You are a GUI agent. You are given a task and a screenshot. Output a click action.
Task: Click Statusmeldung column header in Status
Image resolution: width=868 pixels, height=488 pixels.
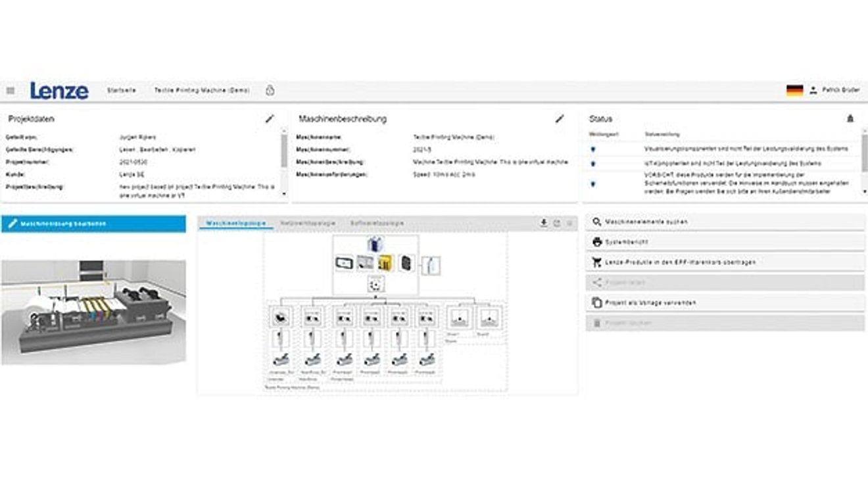[x=662, y=135]
